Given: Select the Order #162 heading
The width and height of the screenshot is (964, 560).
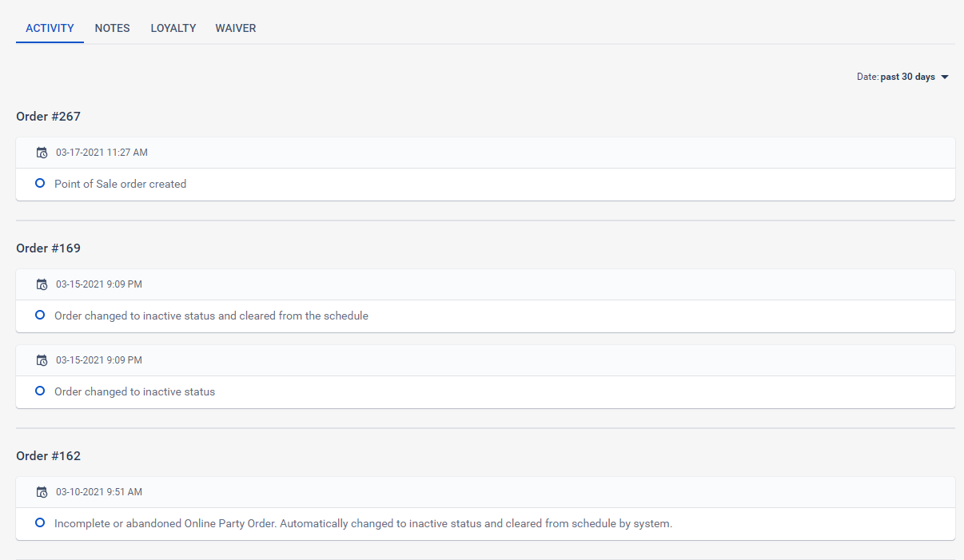Looking at the screenshot, I should (49, 456).
